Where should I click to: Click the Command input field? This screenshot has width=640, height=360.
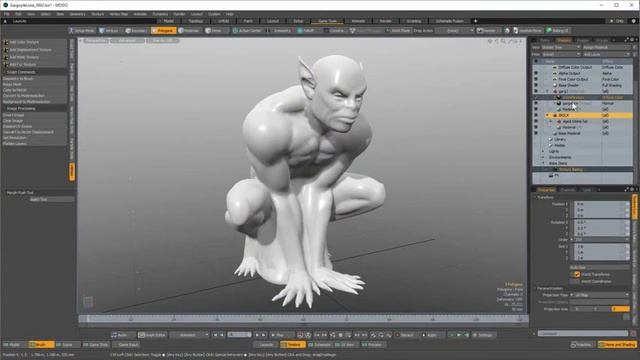(583, 334)
